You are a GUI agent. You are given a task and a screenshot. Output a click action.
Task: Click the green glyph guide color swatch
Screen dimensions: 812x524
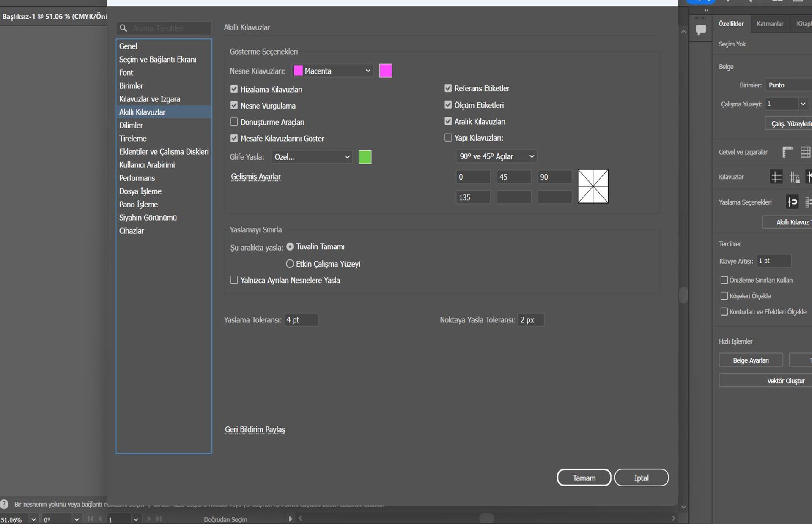pos(365,157)
